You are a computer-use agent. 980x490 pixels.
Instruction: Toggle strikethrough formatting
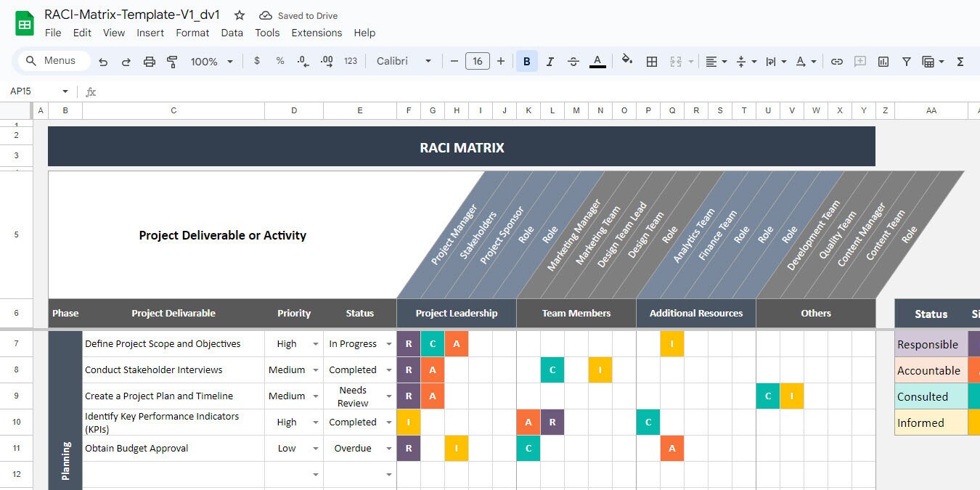[x=573, y=61]
